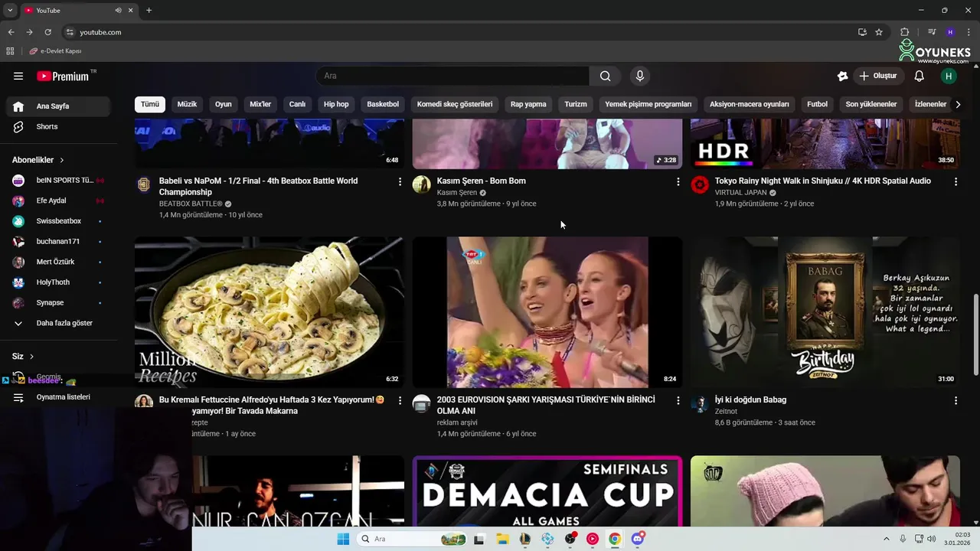Click the search magnifier button

(605, 76)
